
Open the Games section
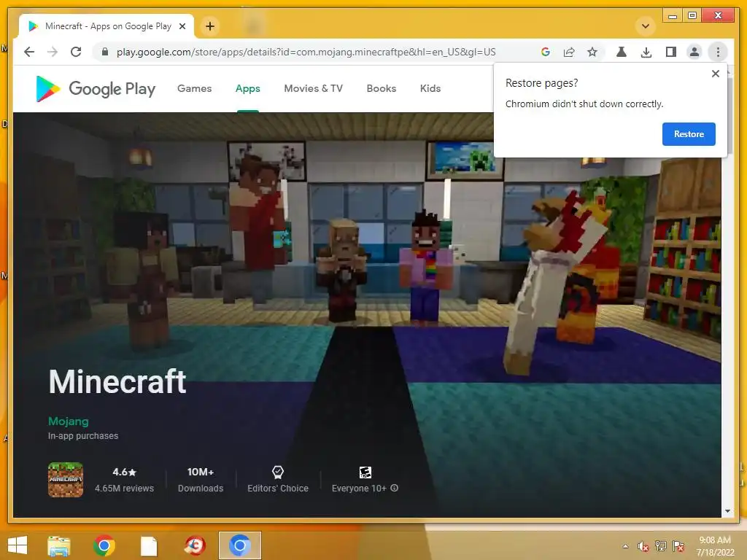[194, 88]
